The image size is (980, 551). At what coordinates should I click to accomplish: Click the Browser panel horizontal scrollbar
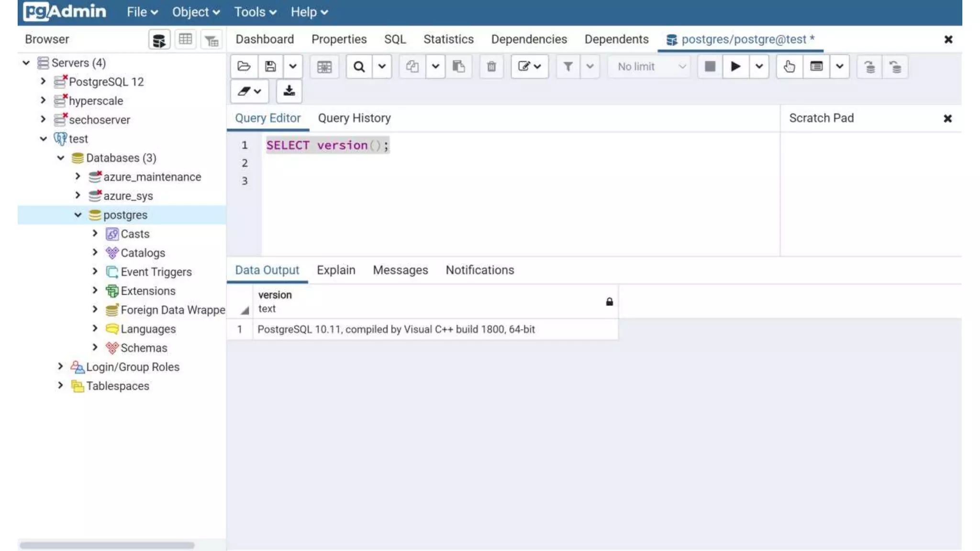point(107,545)
